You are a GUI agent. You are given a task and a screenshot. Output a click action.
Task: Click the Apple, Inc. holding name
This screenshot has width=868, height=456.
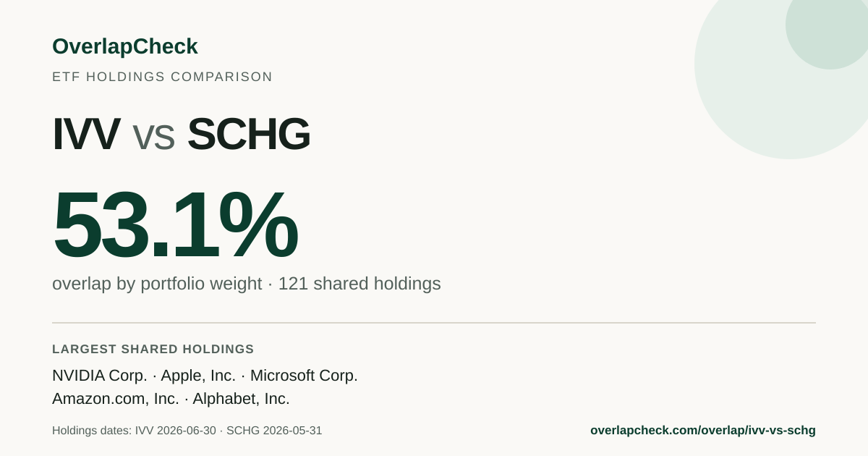pos(198,376)
